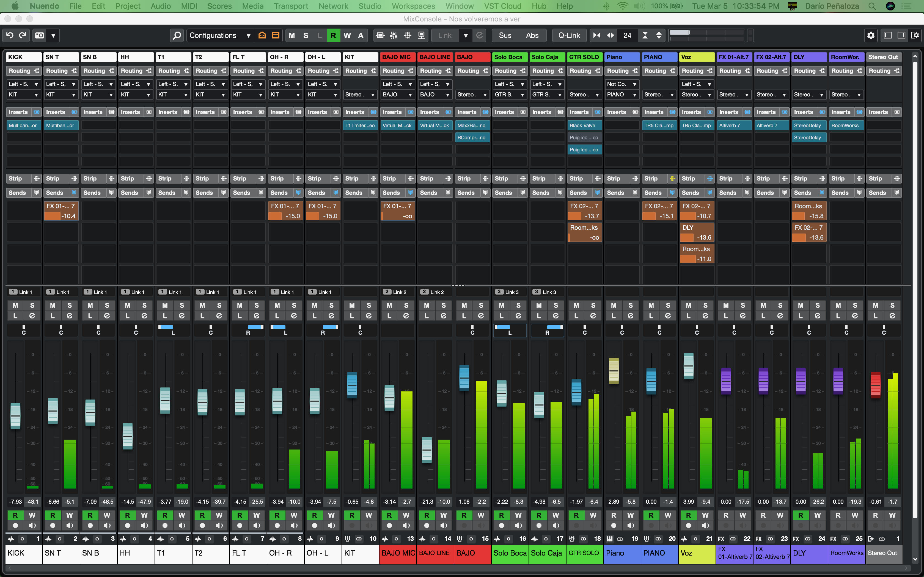Viewport: 924px width, 577px height.
Task: Open the Workspaces menu
Action: click(x=413, y=6)
